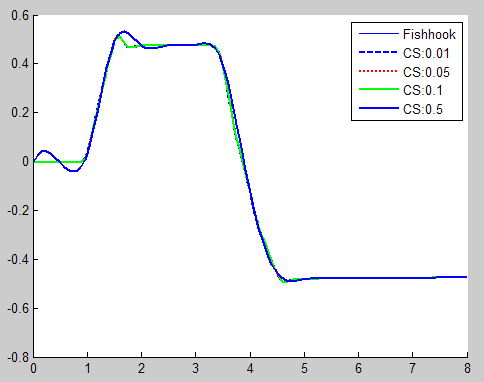Click the x-axis tick label 6
Screen dimensions: 484x382
pyautogui.click(x=358, y=368)
